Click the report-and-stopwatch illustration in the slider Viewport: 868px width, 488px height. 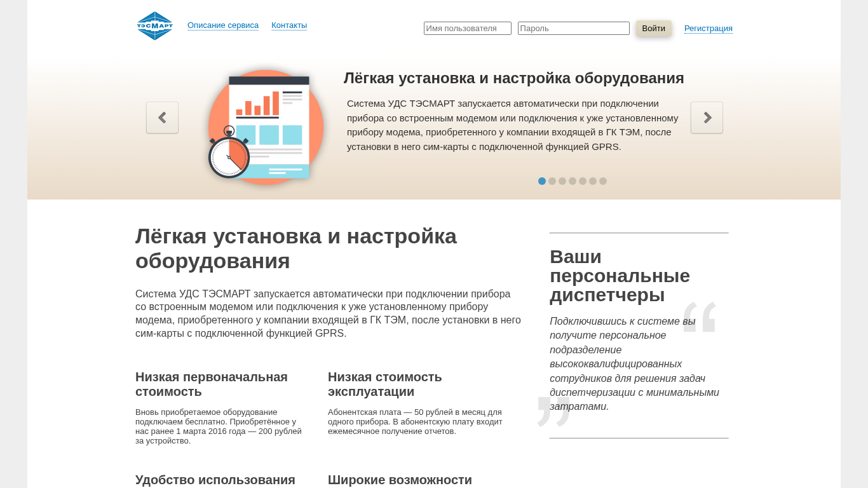[266, 127]
